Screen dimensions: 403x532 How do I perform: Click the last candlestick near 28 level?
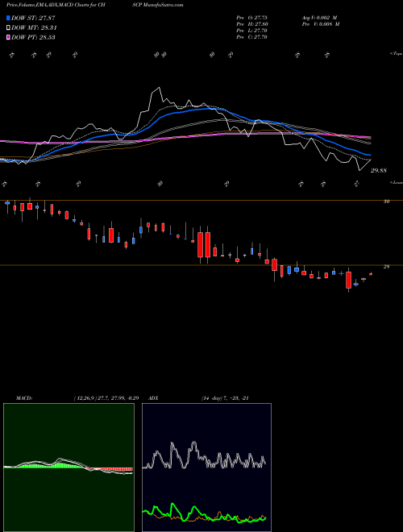coord(371,274)
